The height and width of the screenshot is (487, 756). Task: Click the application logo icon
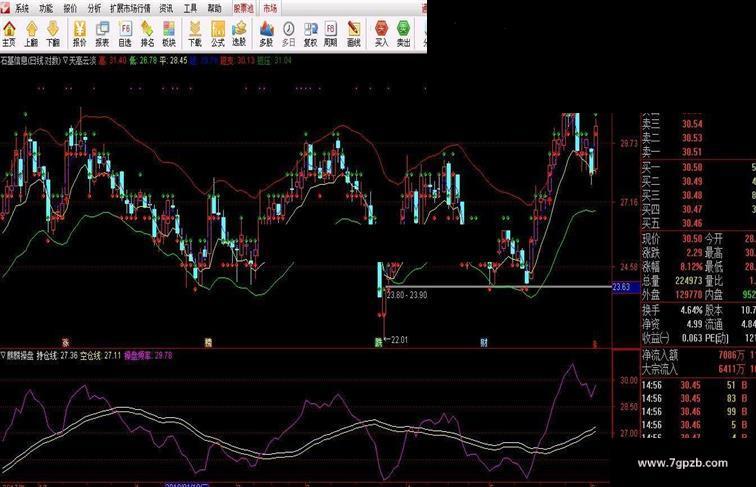click(x=5, y=8)
